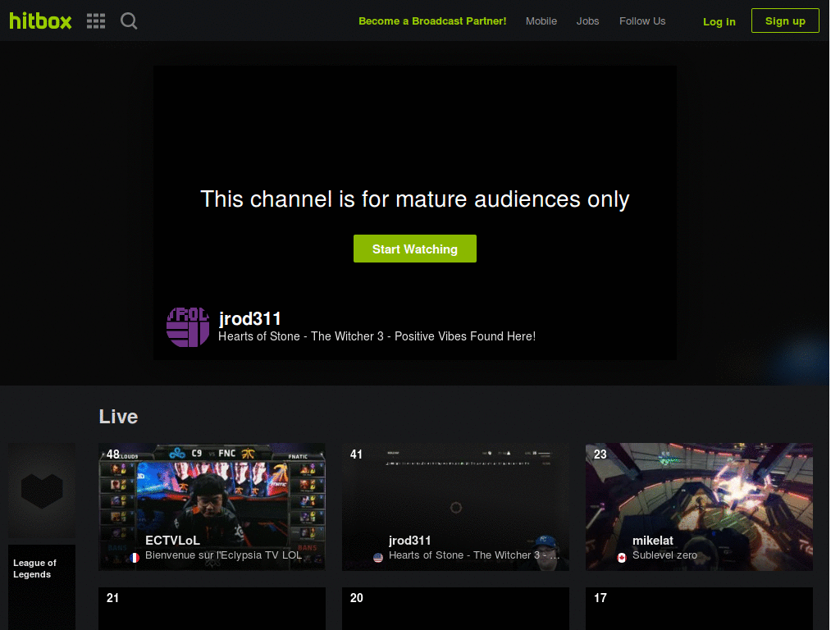
Task: Click the US flag on jrod311 stream
Action: 378,557
